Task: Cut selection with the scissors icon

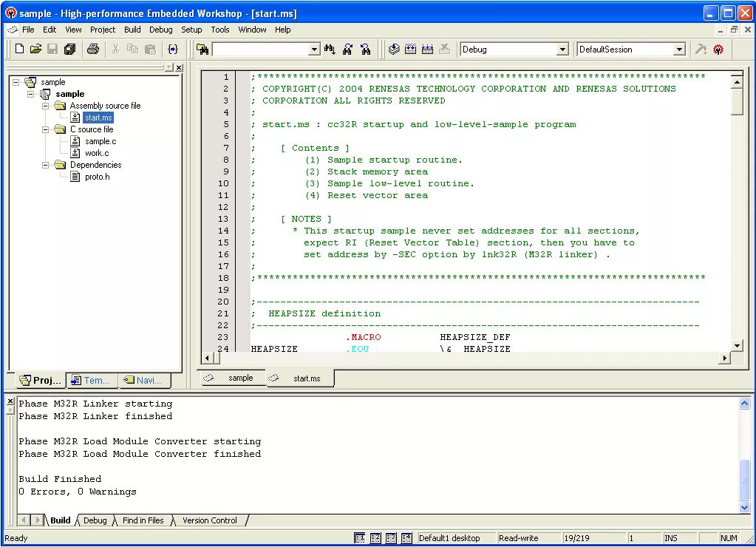Action: coord(115,49)
